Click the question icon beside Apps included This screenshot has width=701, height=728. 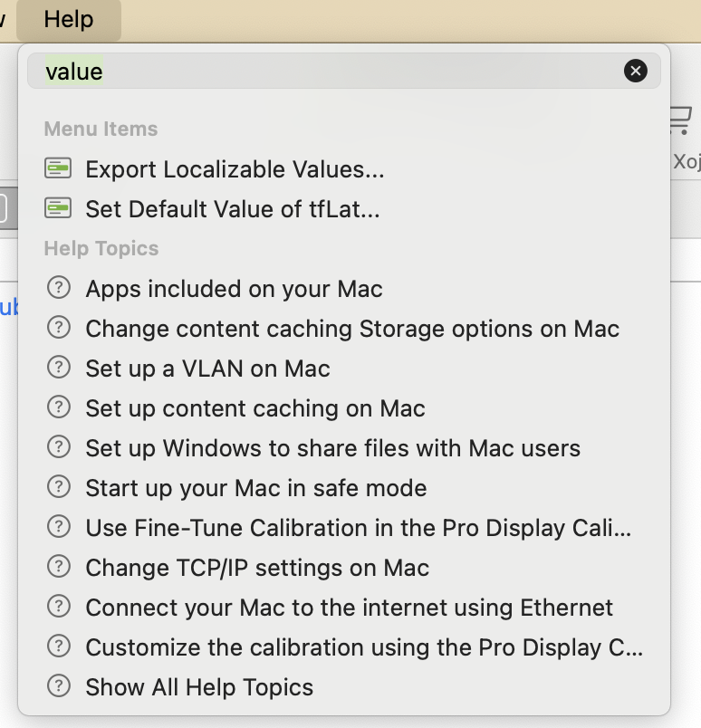(x=59, y=288)
